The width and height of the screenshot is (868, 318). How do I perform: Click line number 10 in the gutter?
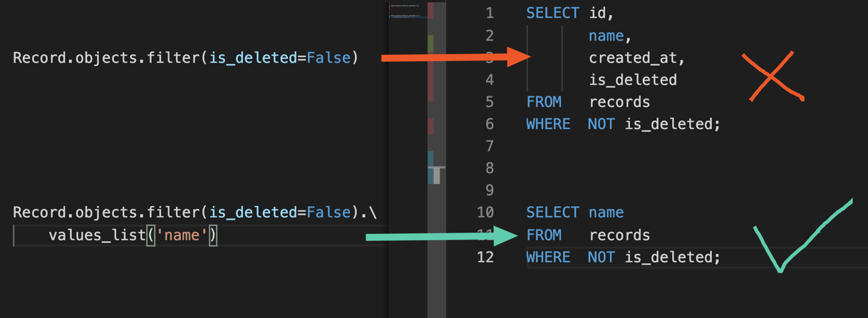click(x=485, y=212)
